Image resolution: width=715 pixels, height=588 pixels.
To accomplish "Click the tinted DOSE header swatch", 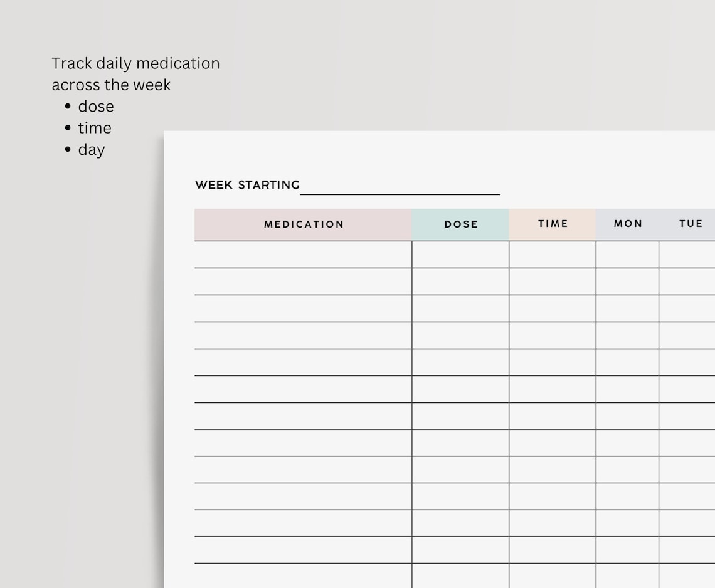I will [461, 224].
